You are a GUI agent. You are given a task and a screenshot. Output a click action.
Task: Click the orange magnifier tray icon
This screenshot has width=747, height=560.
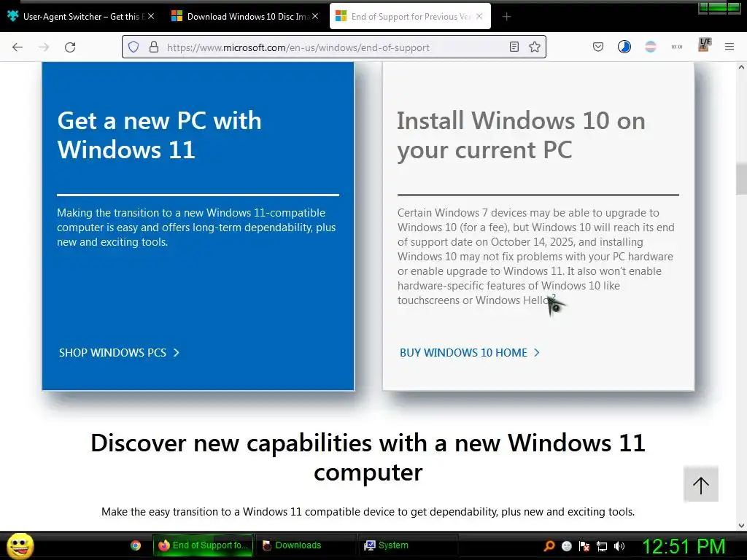[x=549, y=546]
